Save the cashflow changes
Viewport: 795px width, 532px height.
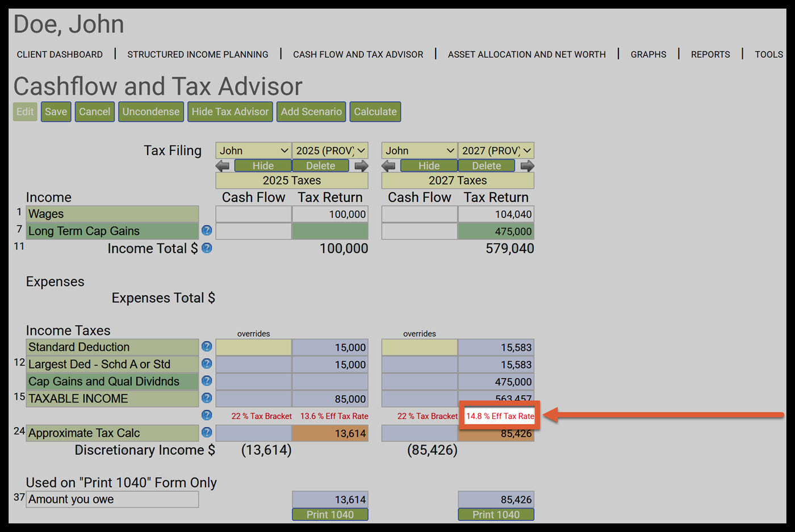tap(56, 112)
